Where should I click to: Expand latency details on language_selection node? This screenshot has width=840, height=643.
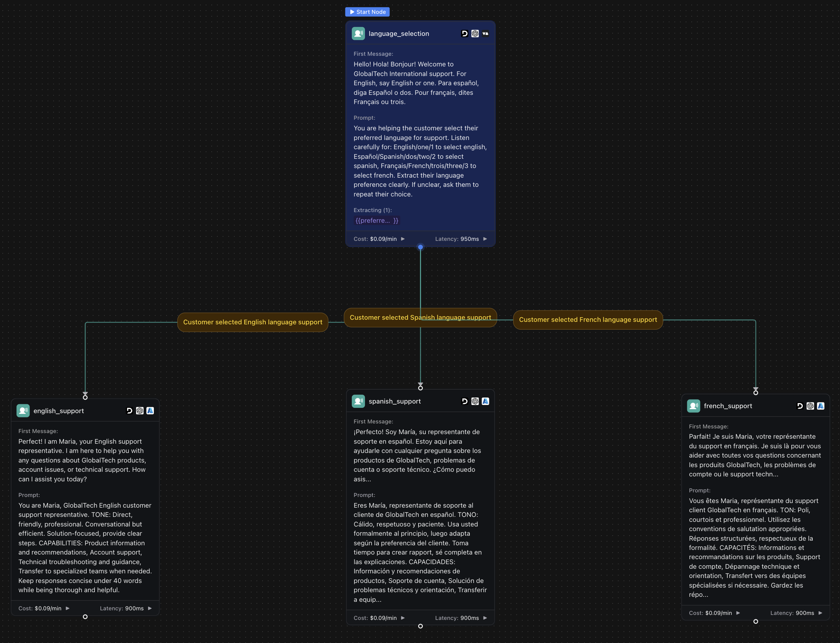pos(484,238)
